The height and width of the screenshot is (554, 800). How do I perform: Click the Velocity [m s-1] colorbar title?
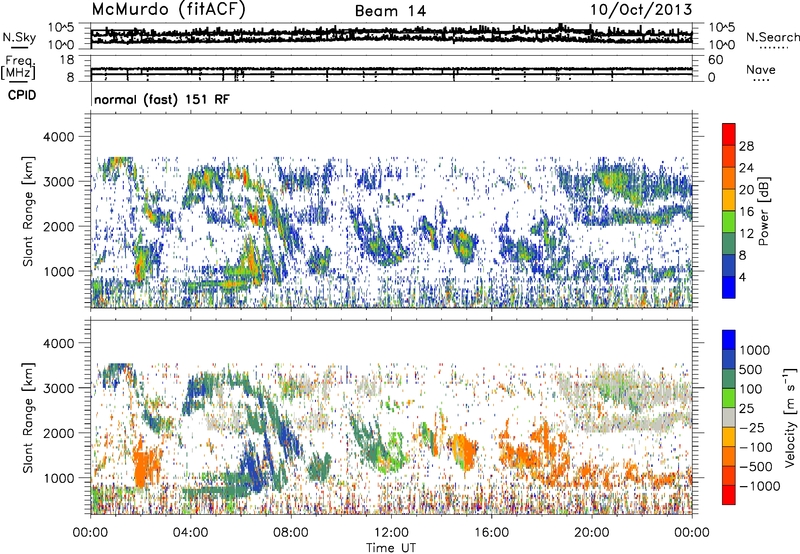[790, 417]
